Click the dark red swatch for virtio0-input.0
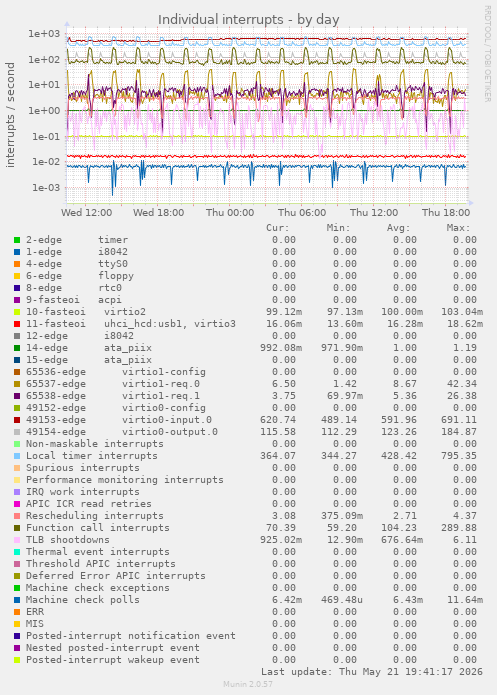Screen dimensions: 497x695 tap(17, 420)
